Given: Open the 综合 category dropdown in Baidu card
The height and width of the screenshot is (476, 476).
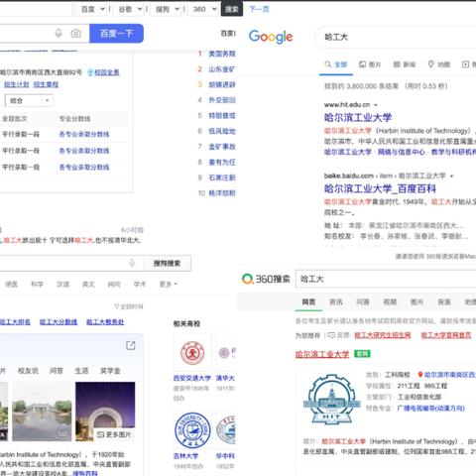Looking at the screenshot, I should (x=29, y=100).
